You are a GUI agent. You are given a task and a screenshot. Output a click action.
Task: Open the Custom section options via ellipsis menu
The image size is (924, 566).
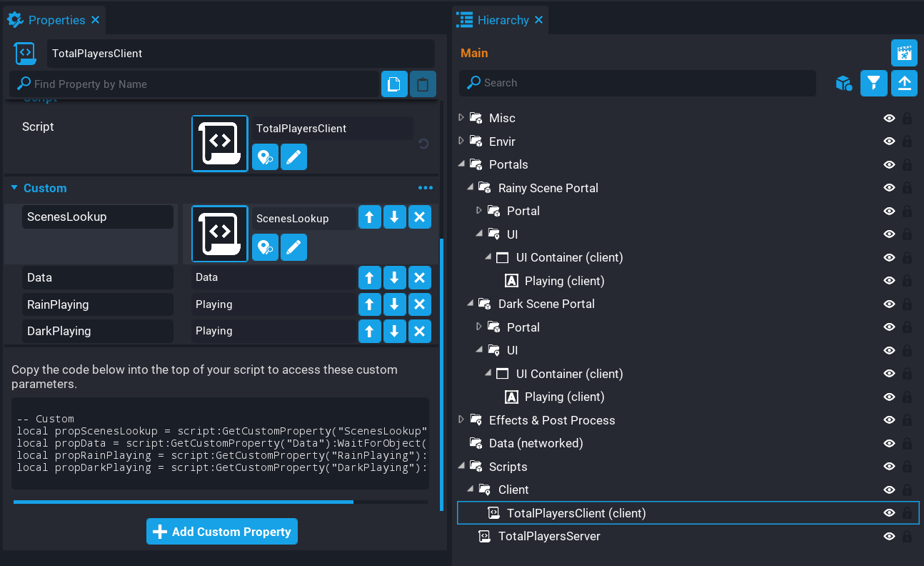click(x=426, y=188)
